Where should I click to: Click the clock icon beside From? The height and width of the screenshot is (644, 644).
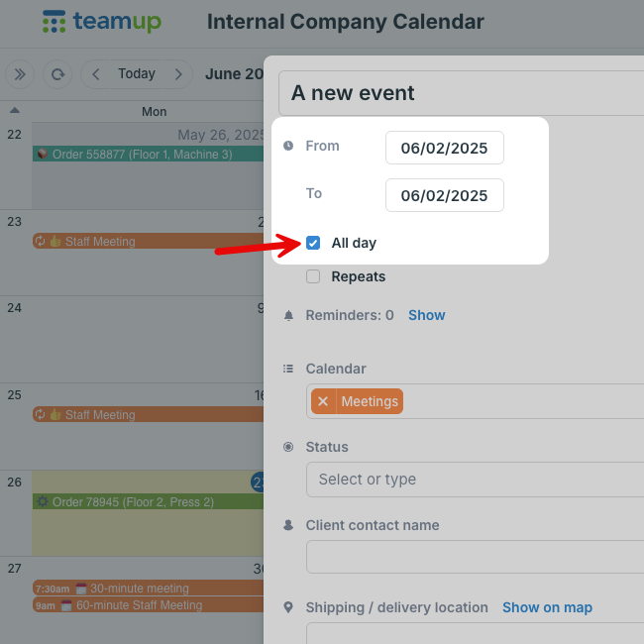pos(288,146)
